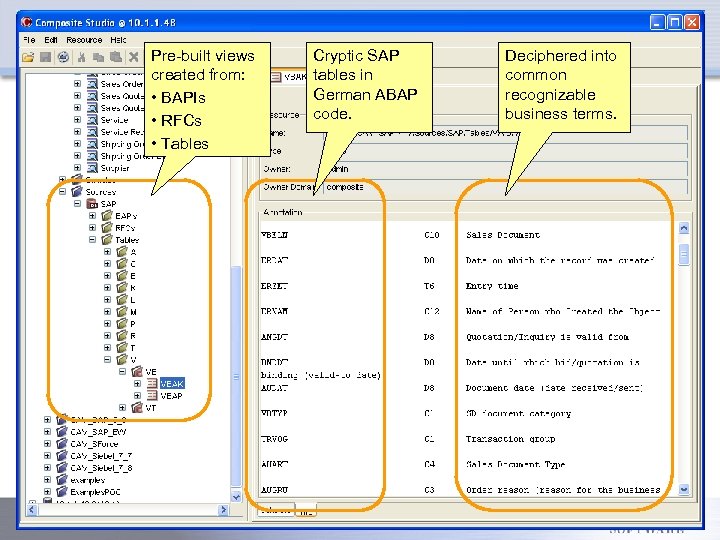The image size is (720, 540).
Task: Select the E tables folder label
Action: coord(133,276)
